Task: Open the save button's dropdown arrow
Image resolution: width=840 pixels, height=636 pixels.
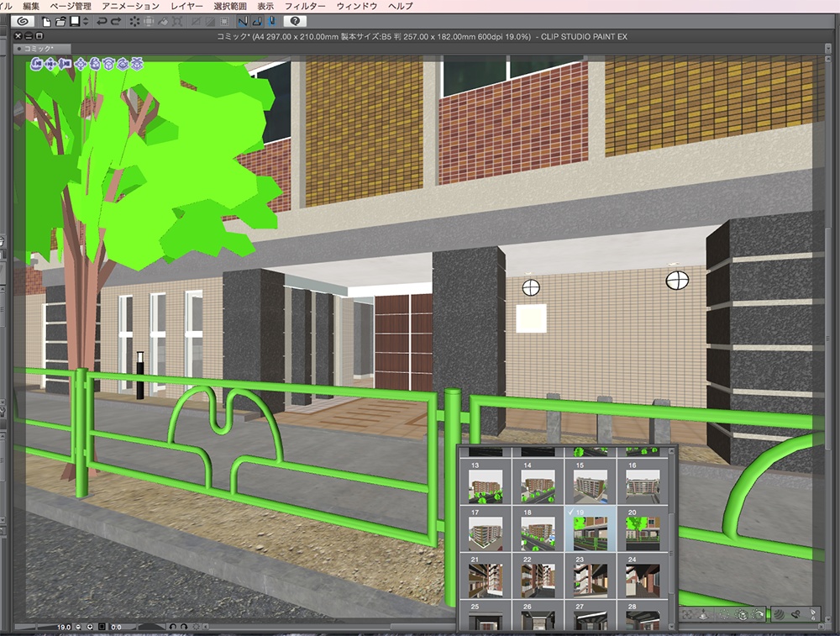Action: [85, 22]
